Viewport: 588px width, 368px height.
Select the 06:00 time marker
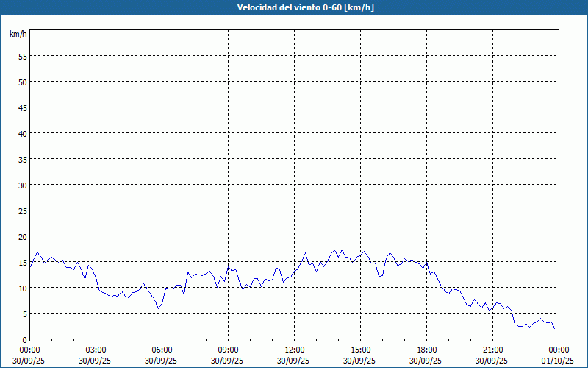(x=162, y=350)
